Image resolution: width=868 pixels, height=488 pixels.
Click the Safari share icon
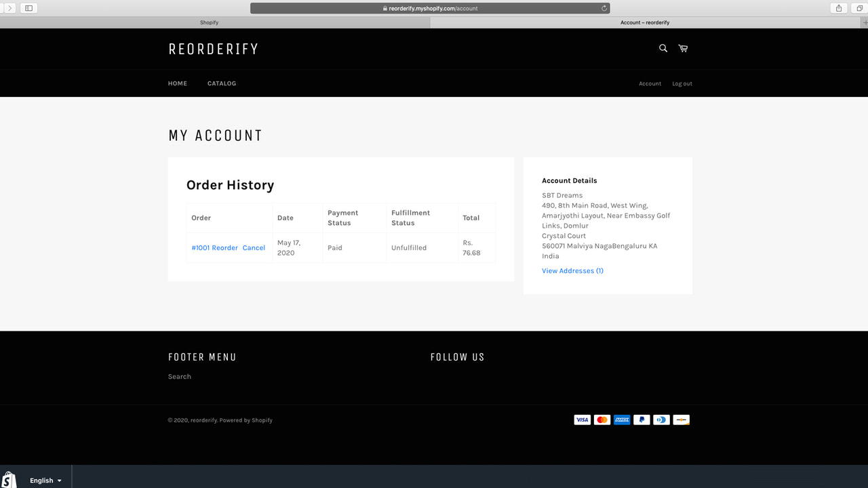(838, 8)
